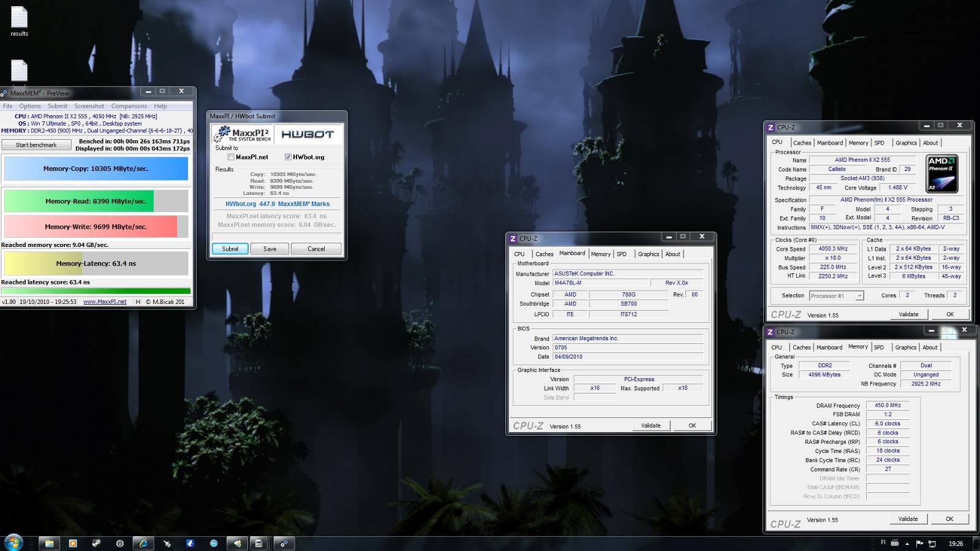This screenshot has height=551, width=980.
Task: Open Graphics tab in CPU-Z processor window
Action: pos(906,143)
